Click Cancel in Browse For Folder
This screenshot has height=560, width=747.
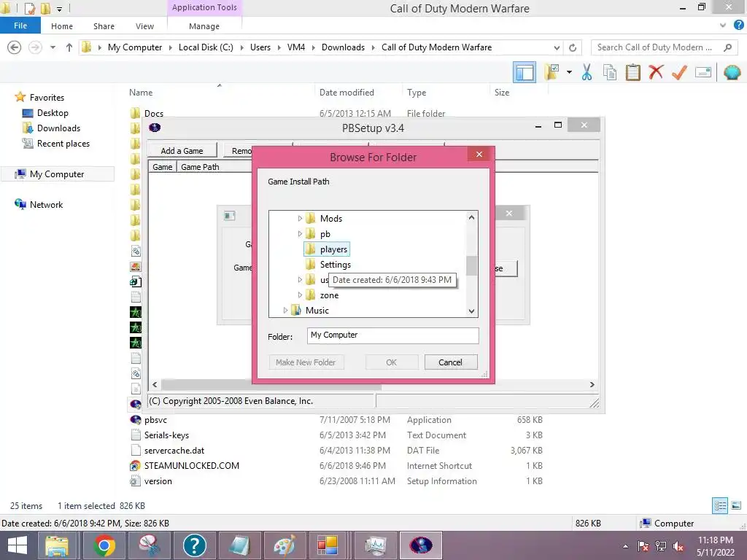tap(451, 362)
